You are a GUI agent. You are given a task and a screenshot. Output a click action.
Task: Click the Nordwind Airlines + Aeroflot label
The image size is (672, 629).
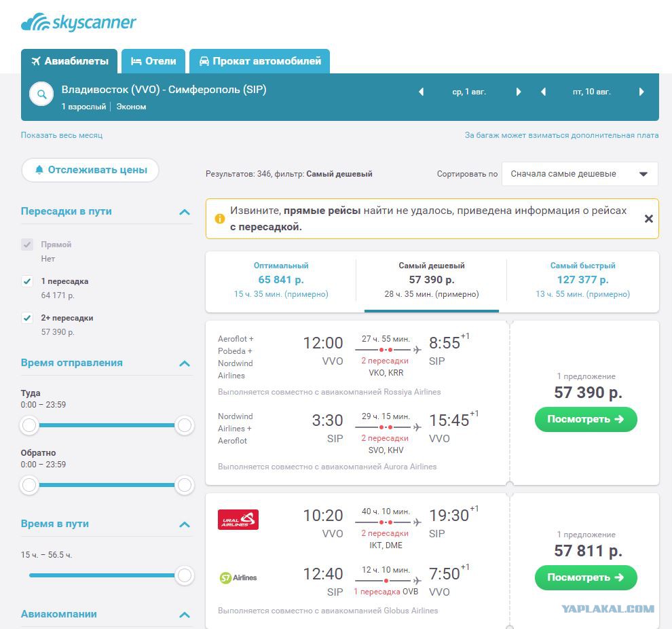236,429
